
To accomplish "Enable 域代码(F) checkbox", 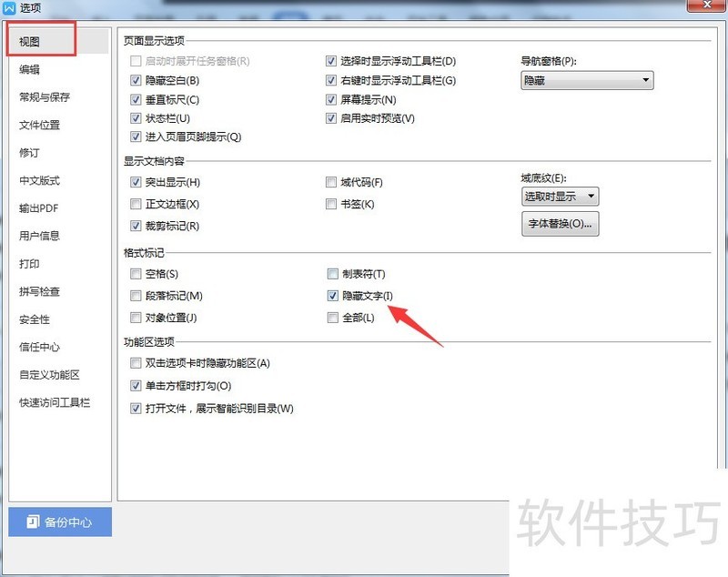I will point(331,182).
